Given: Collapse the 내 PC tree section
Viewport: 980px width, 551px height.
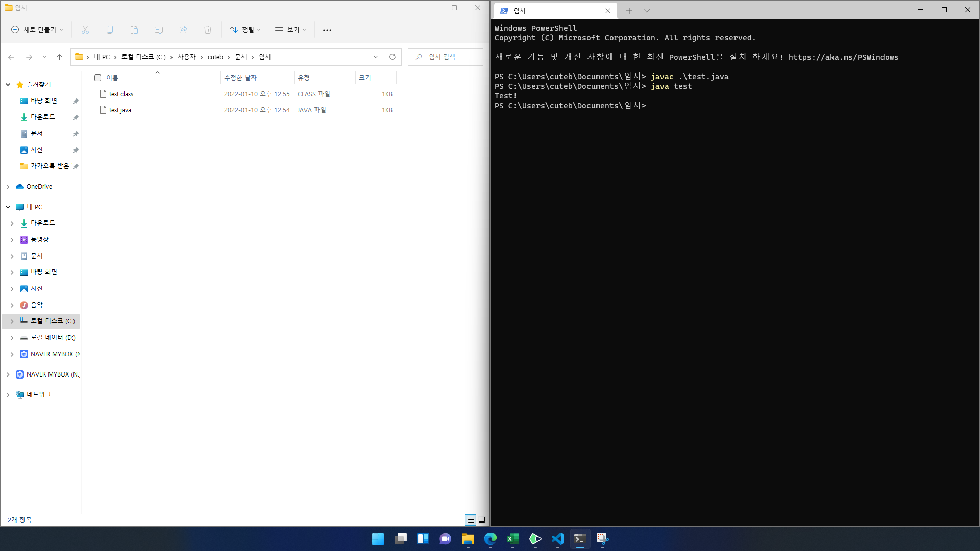Looking at the screenshot, I should pos(8,207).
